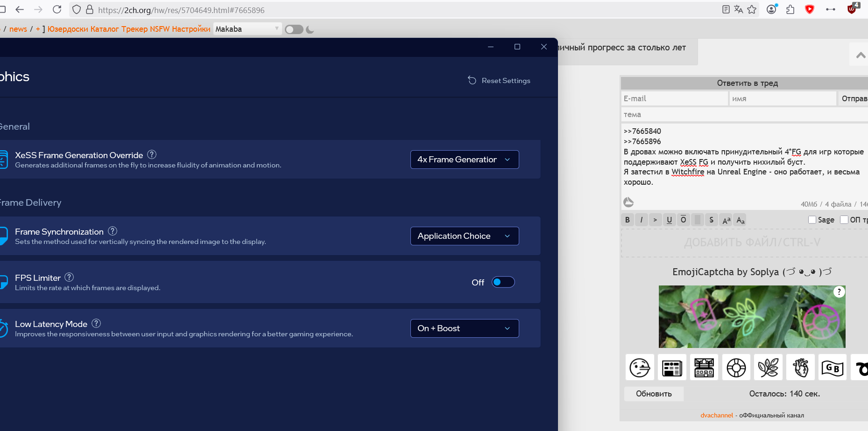Click the sailboat icon under the reply text
The image size is (868, 431).
click(628, 202)
